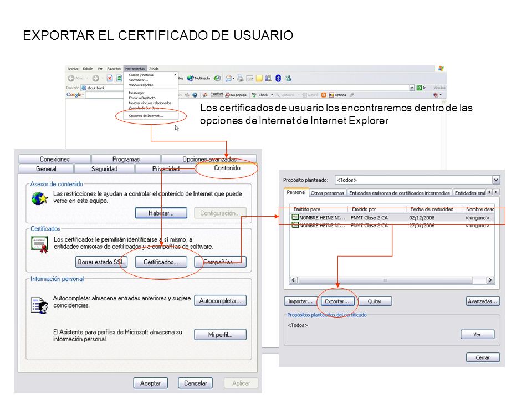Image resolution: width=532 pixels, height=399 pixels.
Task: Click the highlighter pen icon in Google toolbar
Action: [x=352, y=95]
